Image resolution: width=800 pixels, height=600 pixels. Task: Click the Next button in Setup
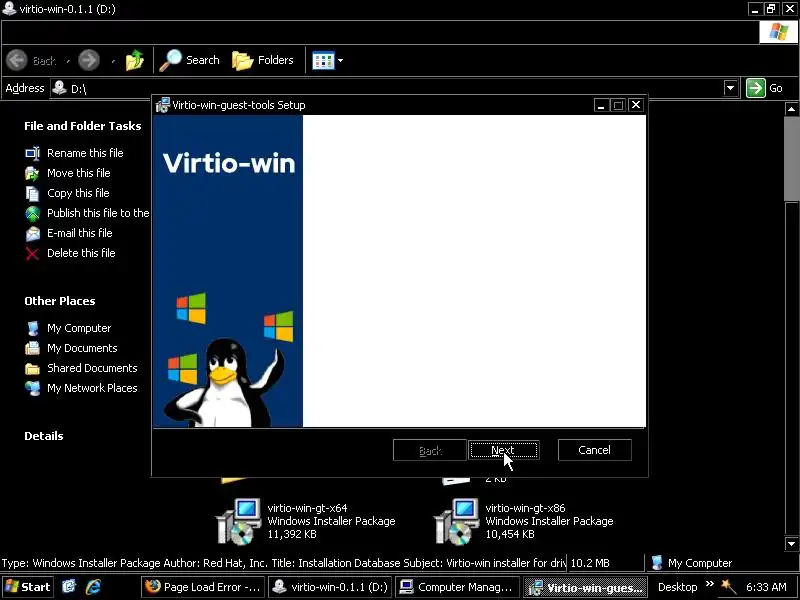click(504, 450)
